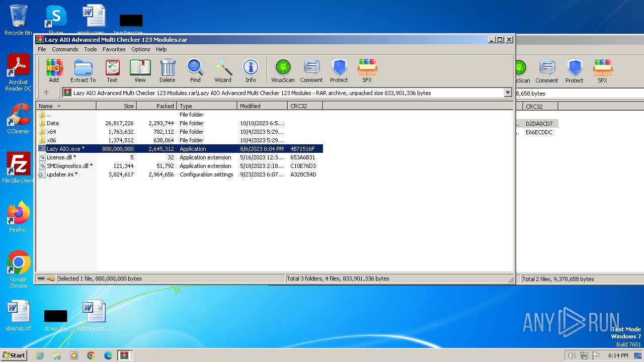Go up one folder level arrow
Image resolution: width=644 pixels, height=362 pixels.
coord(46,93)
